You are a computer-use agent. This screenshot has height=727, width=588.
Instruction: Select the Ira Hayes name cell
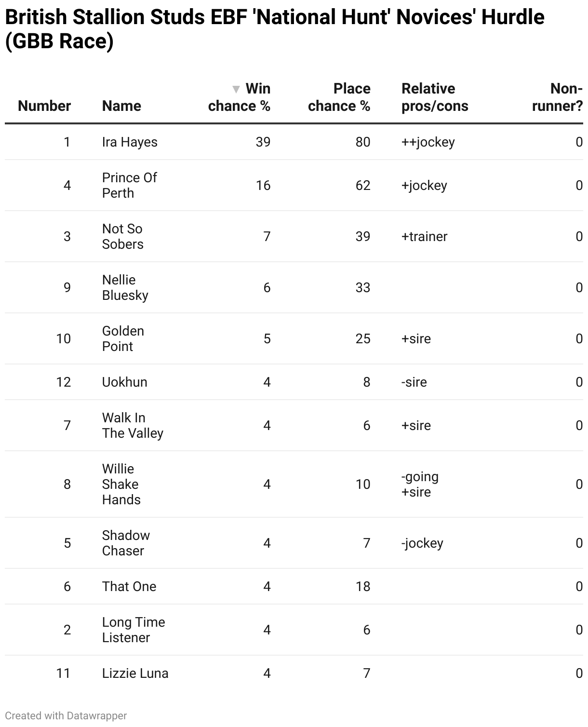(130, 142)
